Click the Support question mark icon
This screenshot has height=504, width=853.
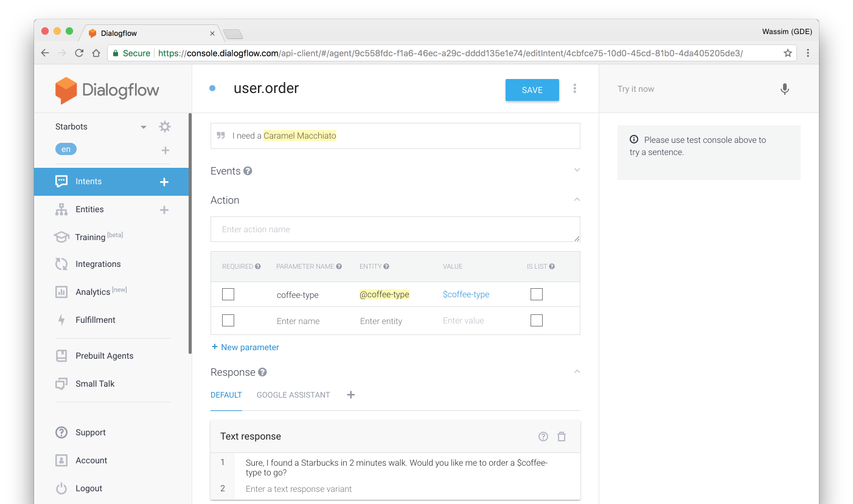tap(61, 432)
